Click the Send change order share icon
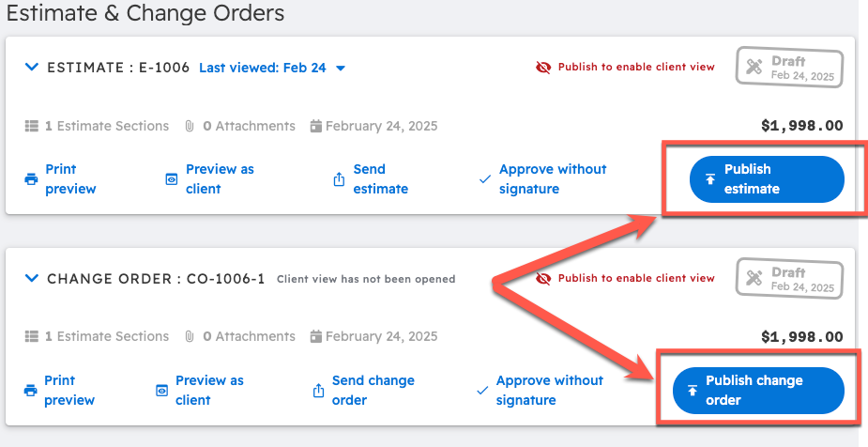Image resolution: width=868 pixels, height=447 pixels. pyautogui.click(x=317, y=391)
